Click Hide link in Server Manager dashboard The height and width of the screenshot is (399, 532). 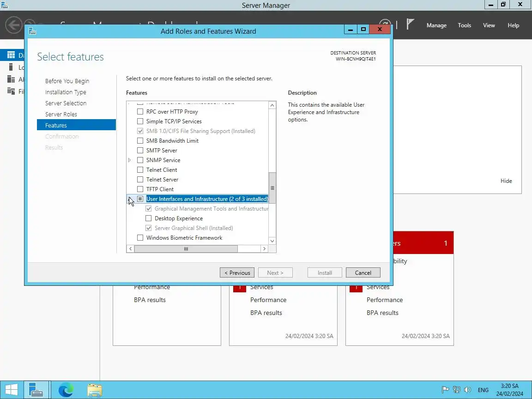point(506,181)
